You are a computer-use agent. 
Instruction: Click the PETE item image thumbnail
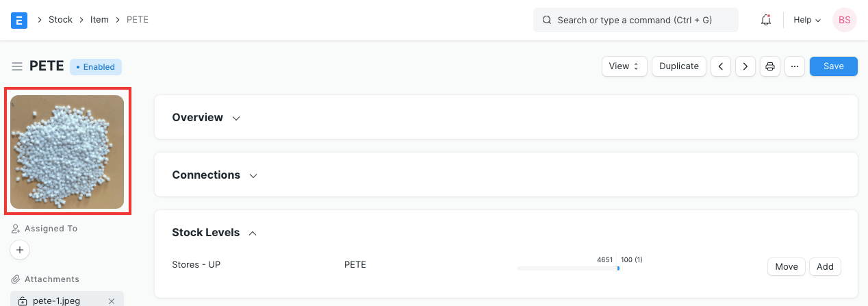click(x=67, y=152)
